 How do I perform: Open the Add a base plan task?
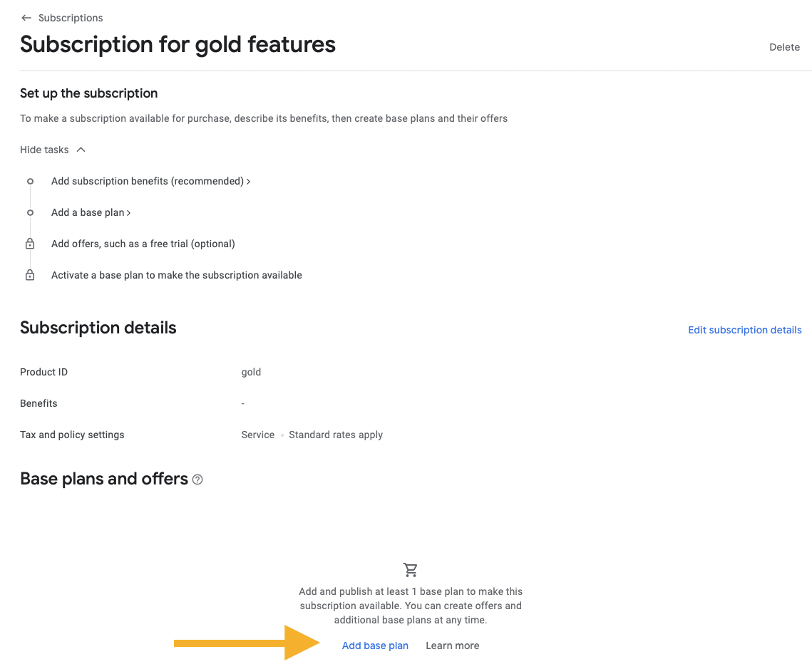tap(91, 213)
